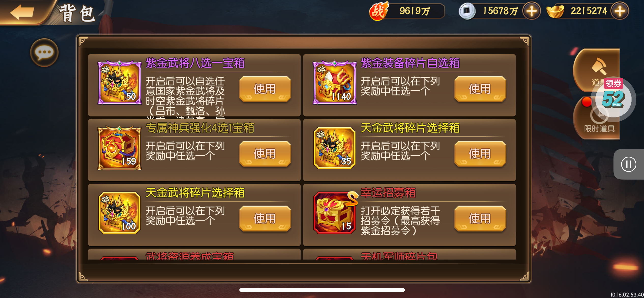644x298 pixels.
Task: Tap the 战 battle power flame icon
Action: (x=379, y=11)
